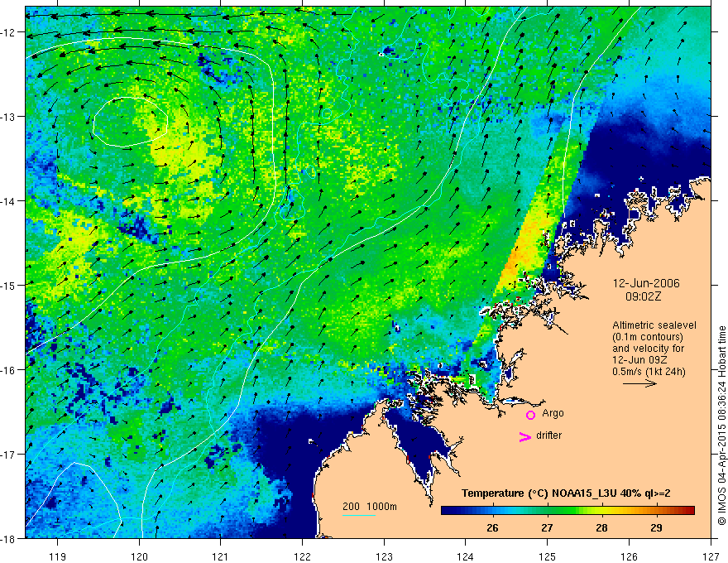This screenshot has height=563, width=728.
Task: Click the temperature color bar legend
Action: pos(568,510)
